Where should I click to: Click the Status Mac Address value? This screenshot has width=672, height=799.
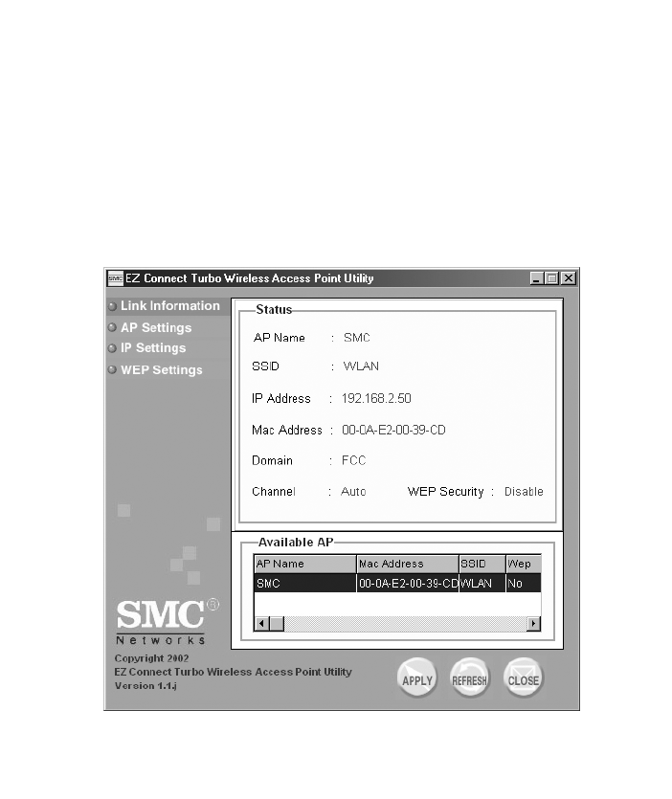tap(393, 430)
